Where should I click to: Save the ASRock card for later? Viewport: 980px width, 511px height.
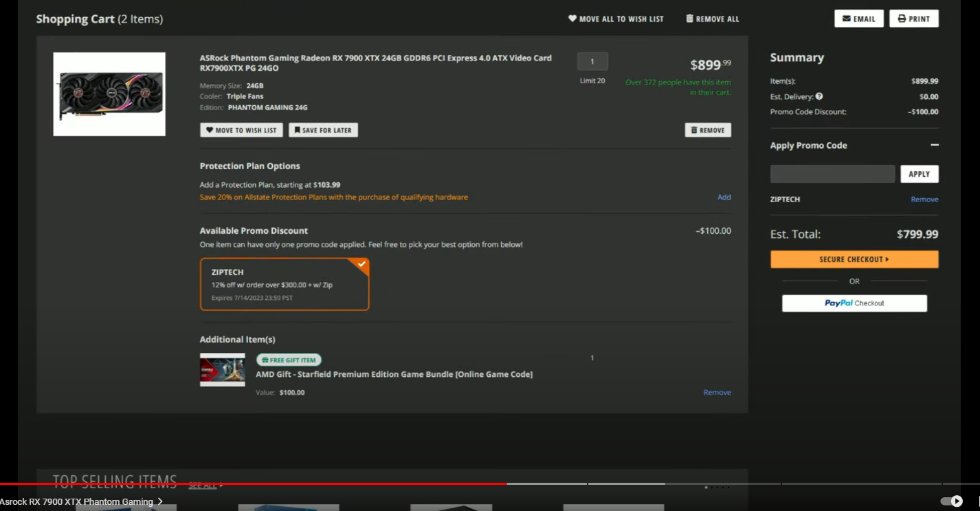coord(323,130)
